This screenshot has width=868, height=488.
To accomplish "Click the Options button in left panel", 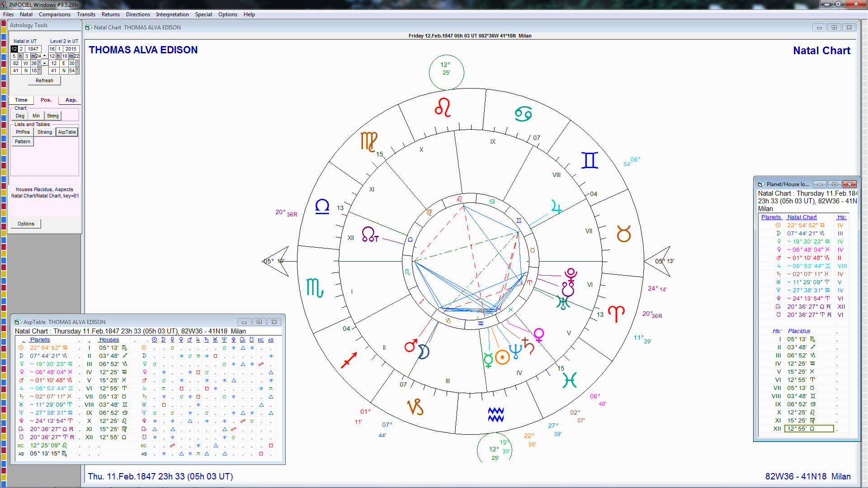I will click(26, 224).
